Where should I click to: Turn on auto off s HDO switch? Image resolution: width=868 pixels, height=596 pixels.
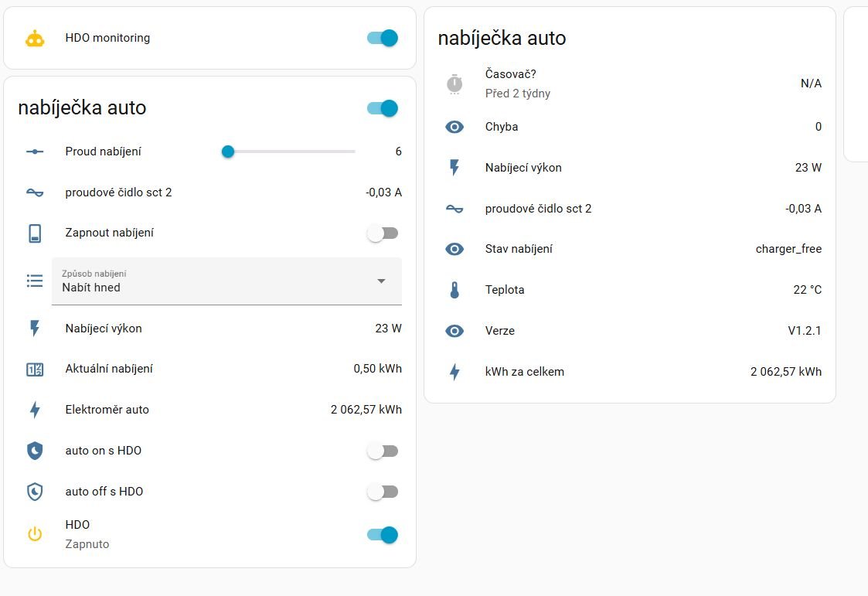[383, 492]
